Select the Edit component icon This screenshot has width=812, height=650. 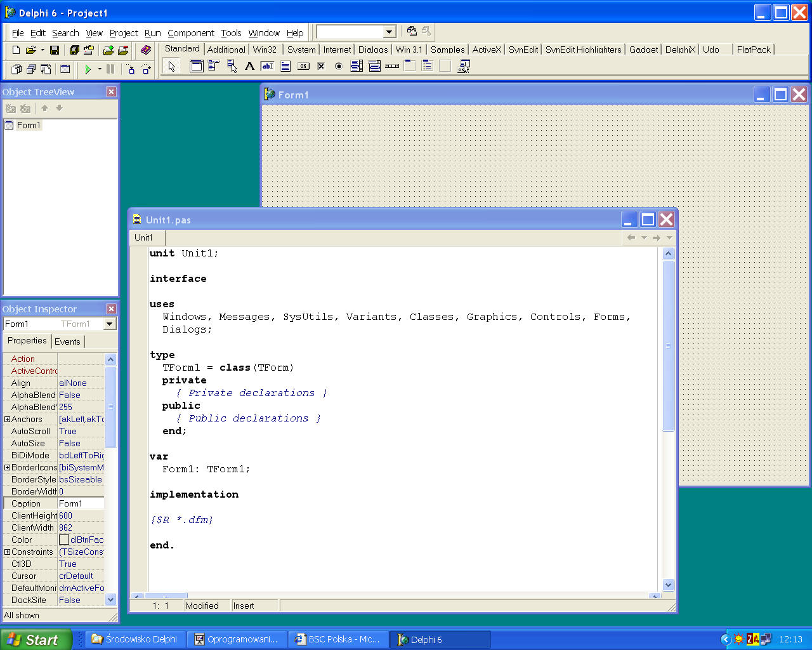click(268, 66)
